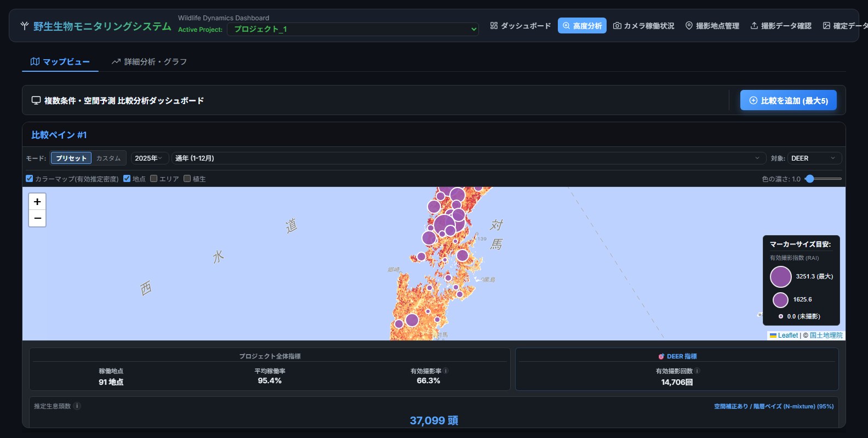This screenshot has height=438, width=868.
Task: Disable the カラーマップ(有効推定密度) checkbox
Action: tap(30, 178)
